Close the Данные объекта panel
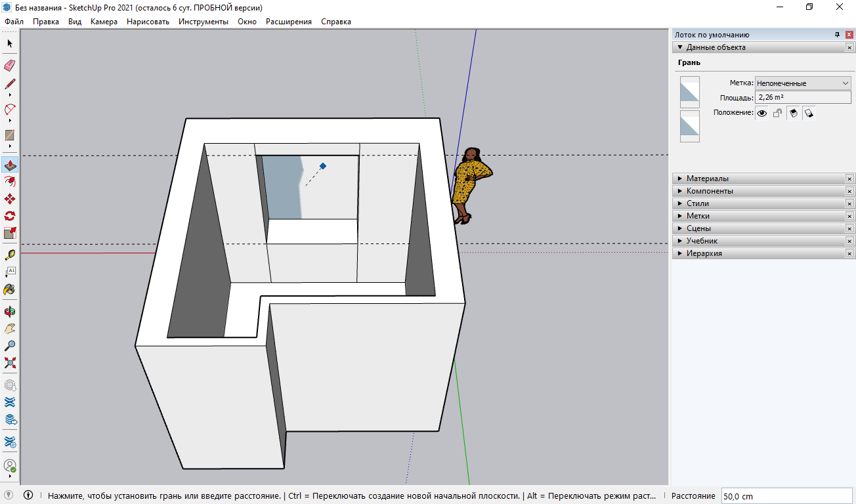This screenshot has height=504, width=856. click(849, 47)
